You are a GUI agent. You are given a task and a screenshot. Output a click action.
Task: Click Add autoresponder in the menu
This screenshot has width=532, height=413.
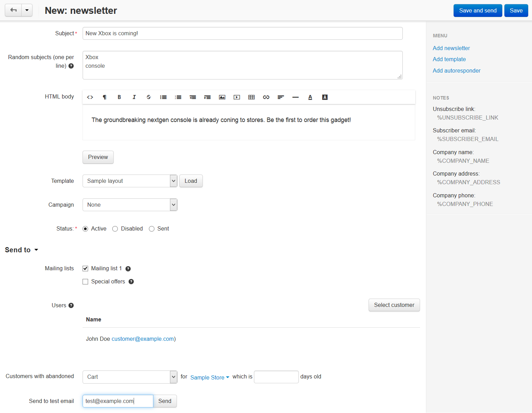tap(457, 71)
